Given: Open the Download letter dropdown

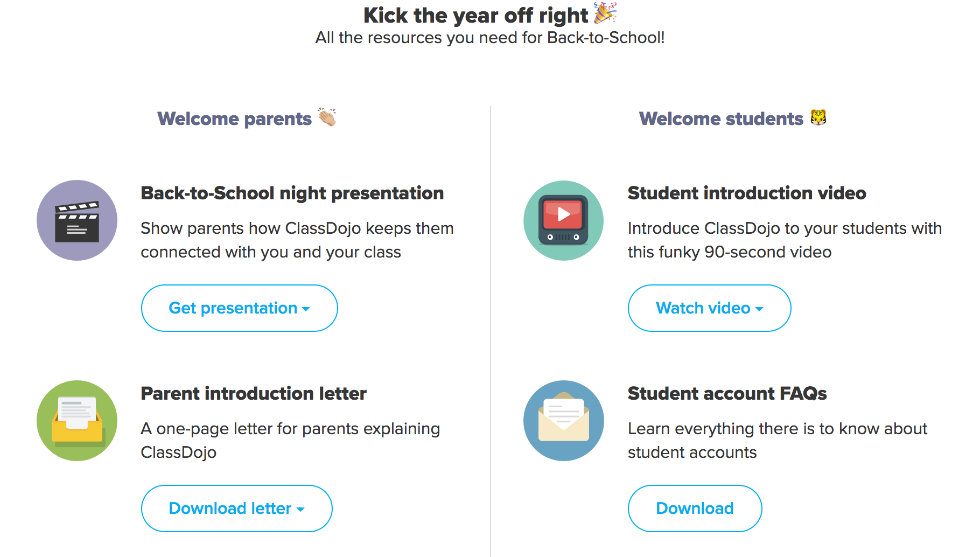Looking at the screenshot, I should click(x=236, y=509).
